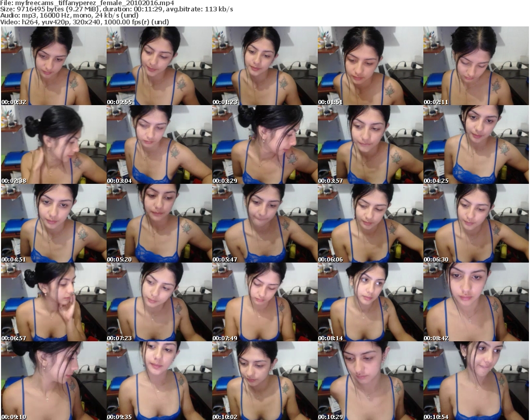Select the frame marked 00:04:51
The height and width of the screenshot is (420, 530).
(54, 224)
